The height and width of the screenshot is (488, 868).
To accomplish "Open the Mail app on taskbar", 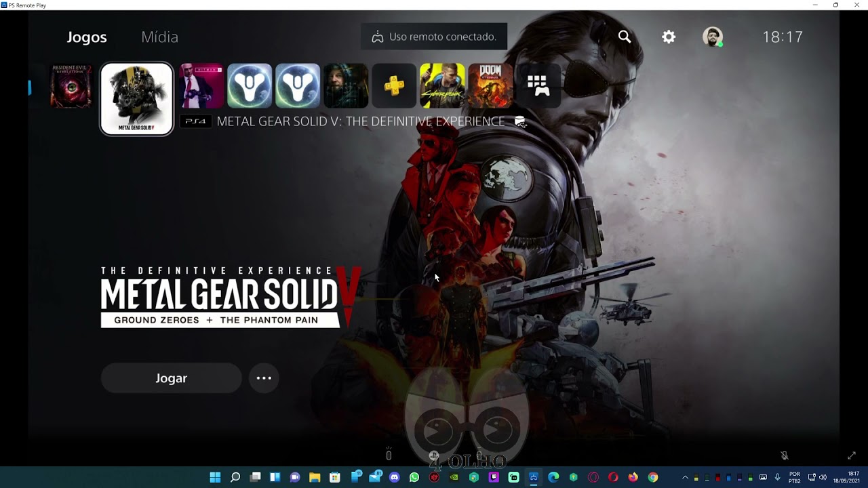I will coord(374,476).
